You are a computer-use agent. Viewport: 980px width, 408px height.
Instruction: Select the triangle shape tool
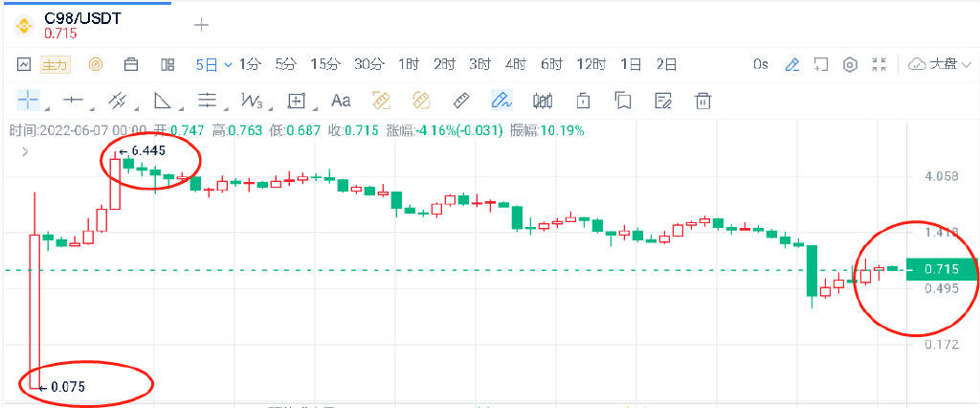pos(162,100)
